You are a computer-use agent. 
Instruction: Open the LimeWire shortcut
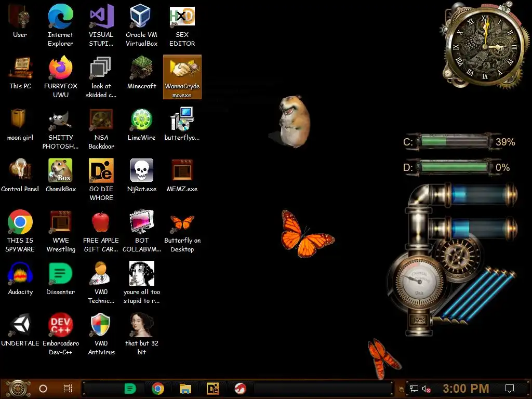pyautogui.click(x=141, y=125)
